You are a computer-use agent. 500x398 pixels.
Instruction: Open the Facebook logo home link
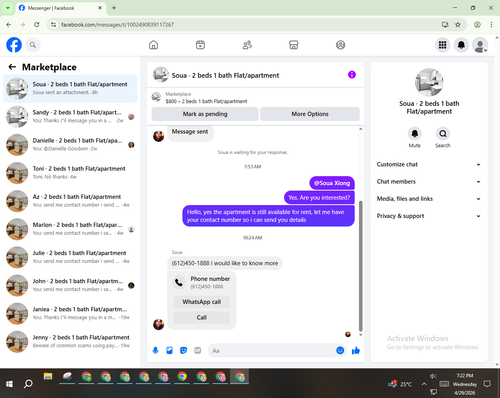point(14,45)
